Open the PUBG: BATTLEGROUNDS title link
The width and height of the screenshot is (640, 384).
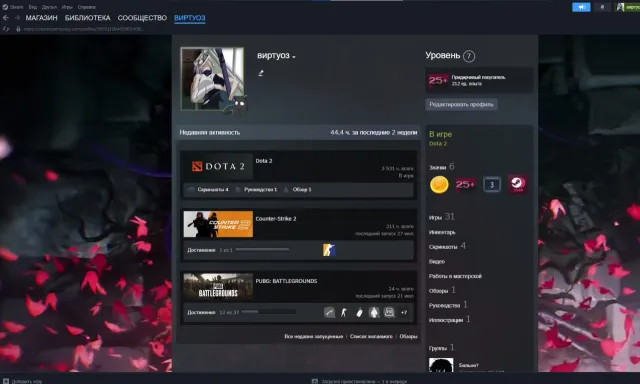pos(286,281)
